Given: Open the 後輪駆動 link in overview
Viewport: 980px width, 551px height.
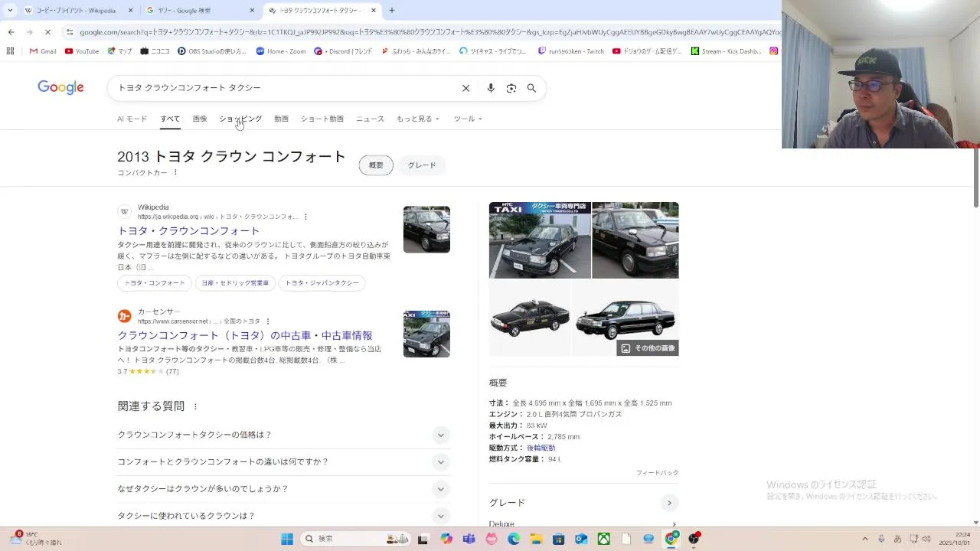Looking at the screenshot, I should (x=541, y=448).
